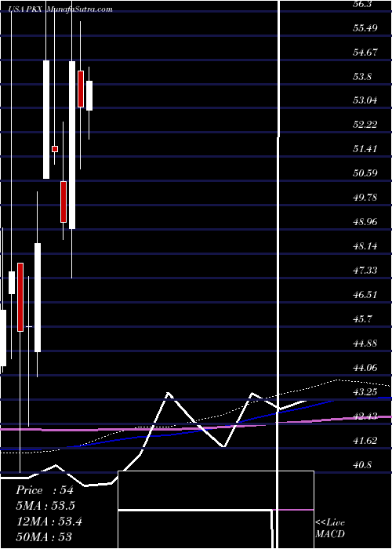The width and height of the screenshot is (392, 549).
Task: Click the 'USA PKX MunafaSutra.com' title text
Action: (x=61, y=9)
